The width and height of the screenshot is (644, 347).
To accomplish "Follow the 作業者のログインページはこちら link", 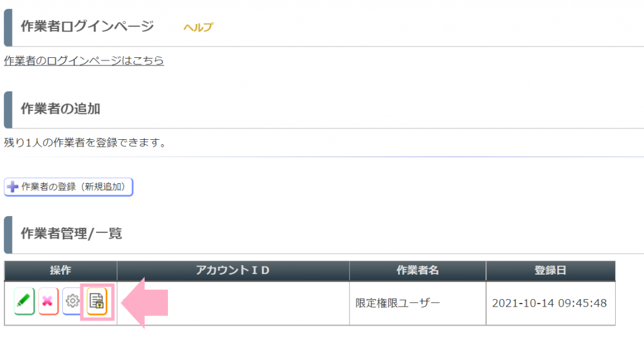I will click(84, 60).
